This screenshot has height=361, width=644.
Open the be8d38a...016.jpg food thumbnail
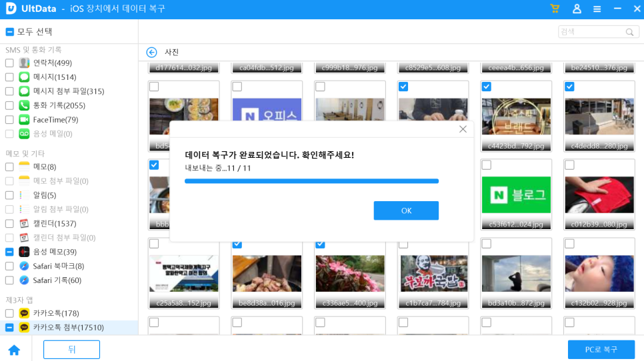tap(267, 274)
